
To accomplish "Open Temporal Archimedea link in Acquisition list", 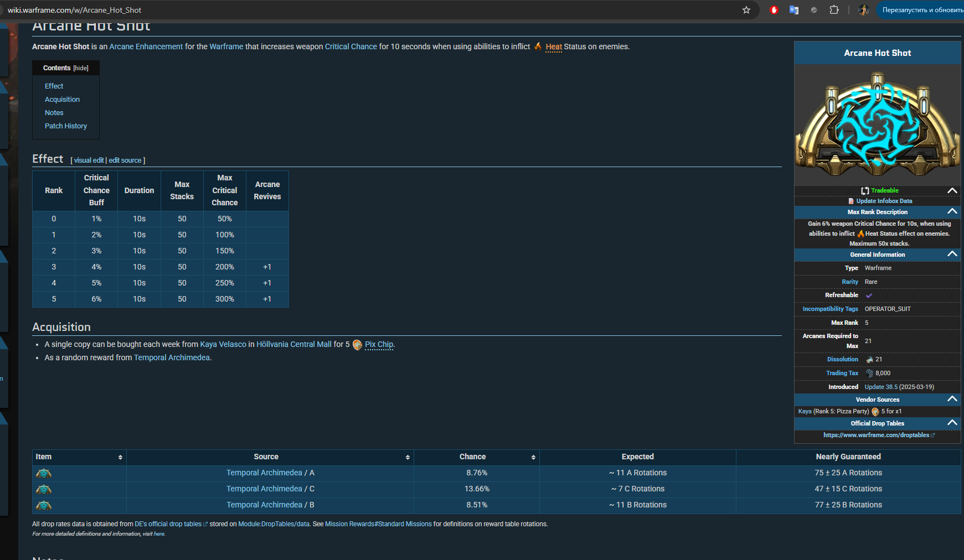I will pos(172,357).
